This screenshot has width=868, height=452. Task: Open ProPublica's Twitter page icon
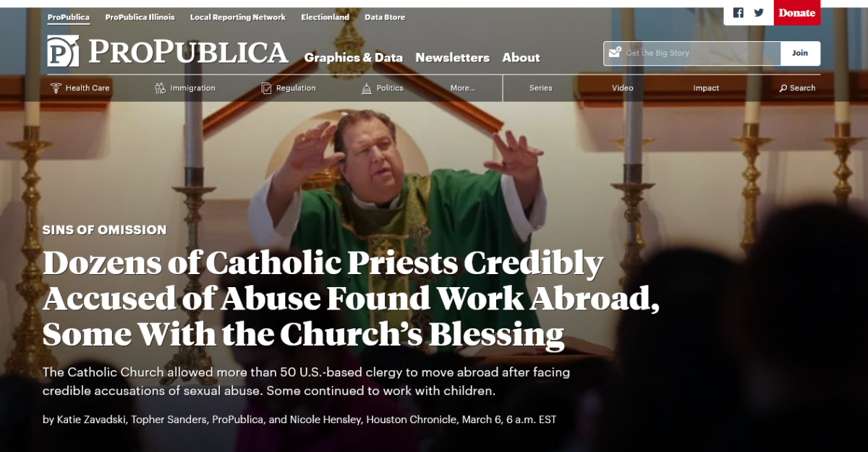[x=759, y=13]
